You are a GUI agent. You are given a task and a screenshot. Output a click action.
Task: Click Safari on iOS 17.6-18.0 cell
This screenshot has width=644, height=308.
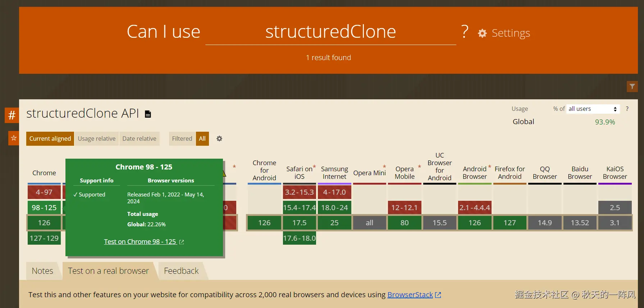(x=300, y=238)
